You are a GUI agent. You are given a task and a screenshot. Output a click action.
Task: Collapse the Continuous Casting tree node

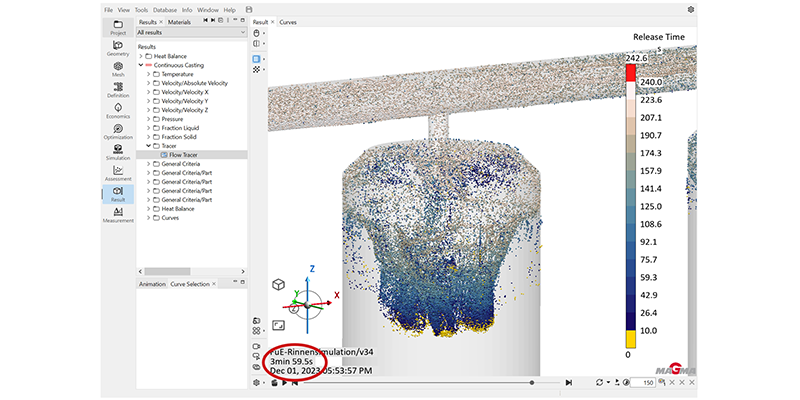(141, 65)
